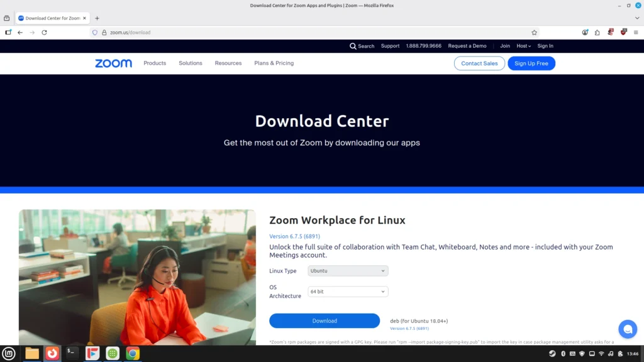
Task: Launch Chrome from the taskbar
Action: tap(133, 353)
